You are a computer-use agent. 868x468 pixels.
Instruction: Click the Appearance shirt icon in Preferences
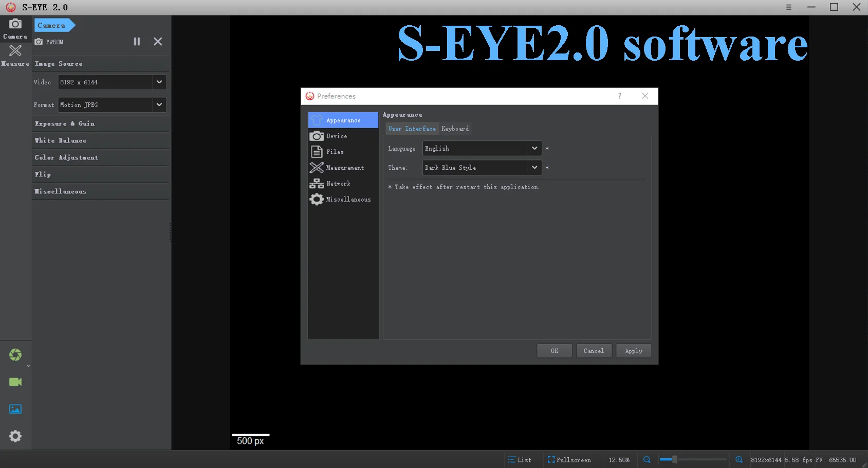317,120
